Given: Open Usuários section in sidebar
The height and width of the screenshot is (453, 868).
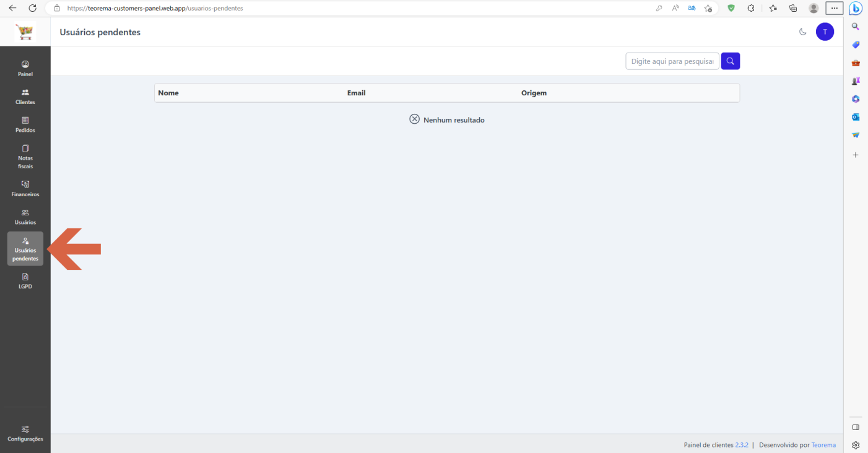Looking at the screenshot, I should pos(25,217).
